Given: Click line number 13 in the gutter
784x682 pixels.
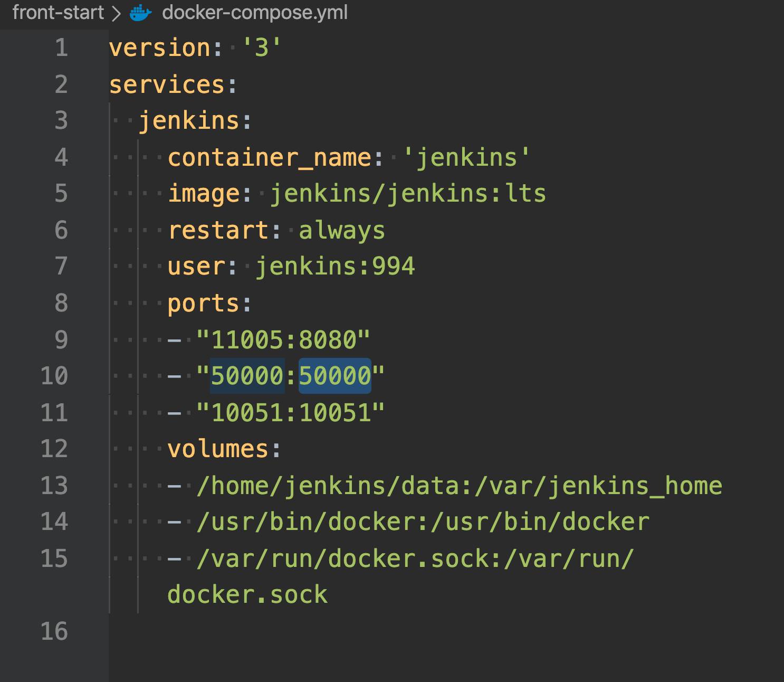Looking at the screenshot, I should coord(54,486).
